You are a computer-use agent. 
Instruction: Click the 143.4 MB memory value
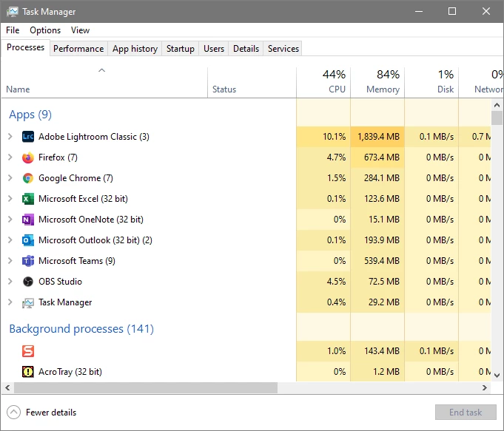point(382,351)
